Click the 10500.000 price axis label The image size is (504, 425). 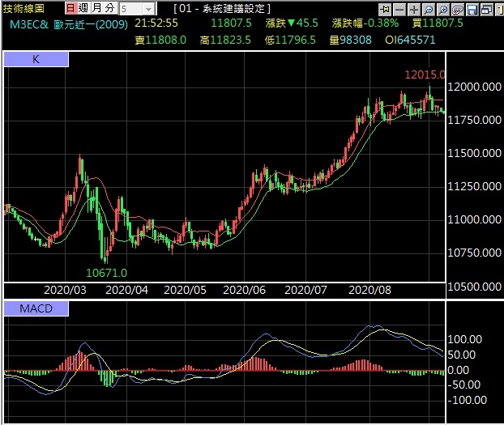point(475,287)
